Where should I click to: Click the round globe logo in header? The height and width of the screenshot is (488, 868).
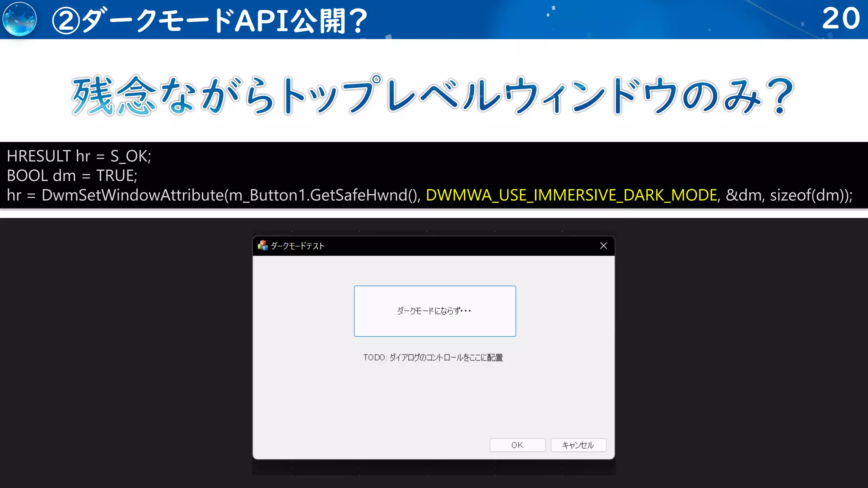tap(19, 19)
